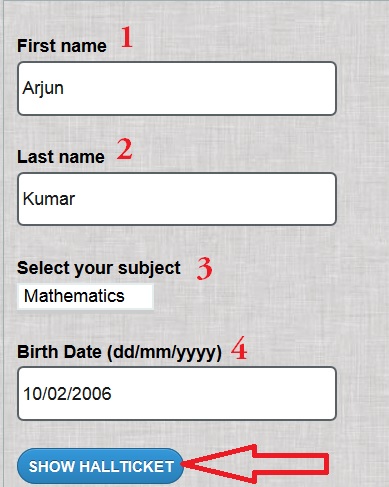Click the SHOW HALLTICKET button
The width and height of the screenshot is (389, 487).
point(101,466)
